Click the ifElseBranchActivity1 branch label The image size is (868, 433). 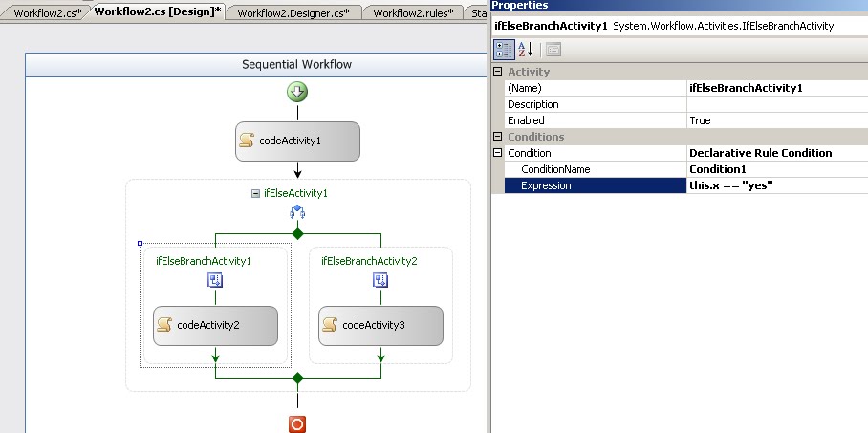click(x=204, y=261)
